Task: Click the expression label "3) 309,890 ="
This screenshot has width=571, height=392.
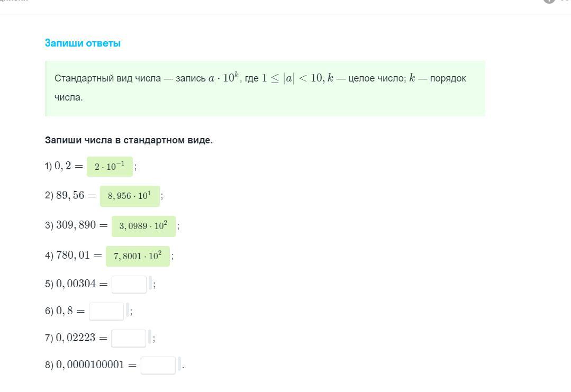Action: [76, 225]
